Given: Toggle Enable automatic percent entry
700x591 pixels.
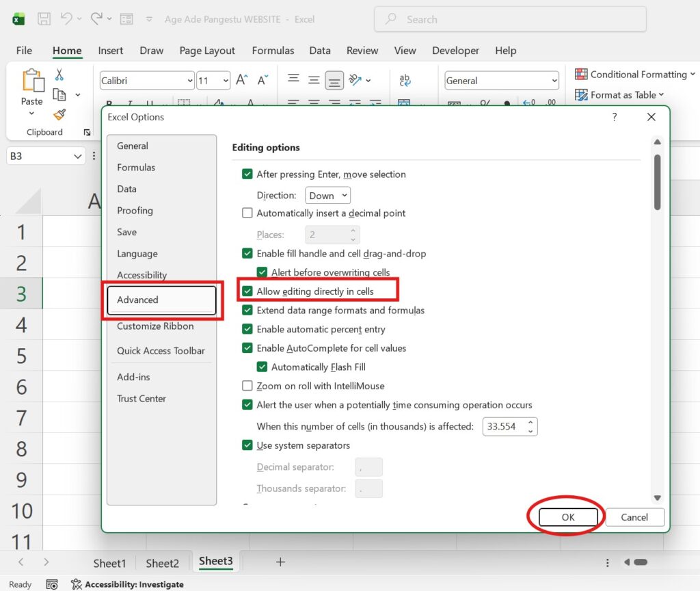Looking at the screenshot, I should pos(247,329).
